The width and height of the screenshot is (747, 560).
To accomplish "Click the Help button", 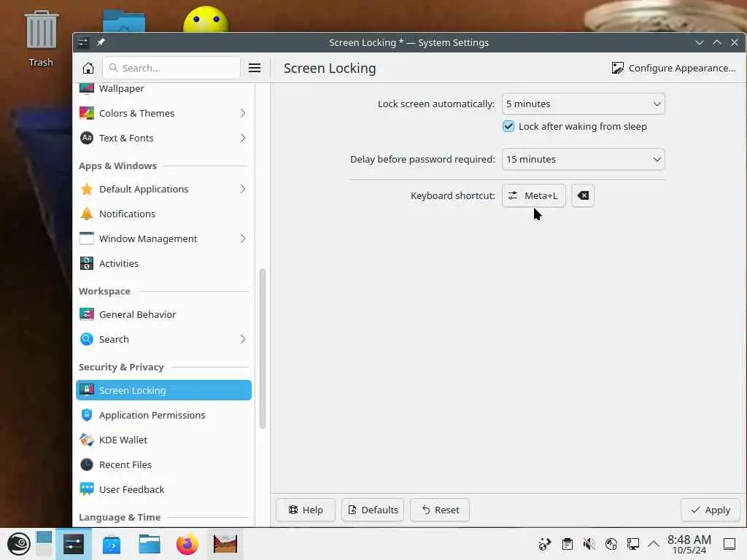I will [x=306, y=510].
